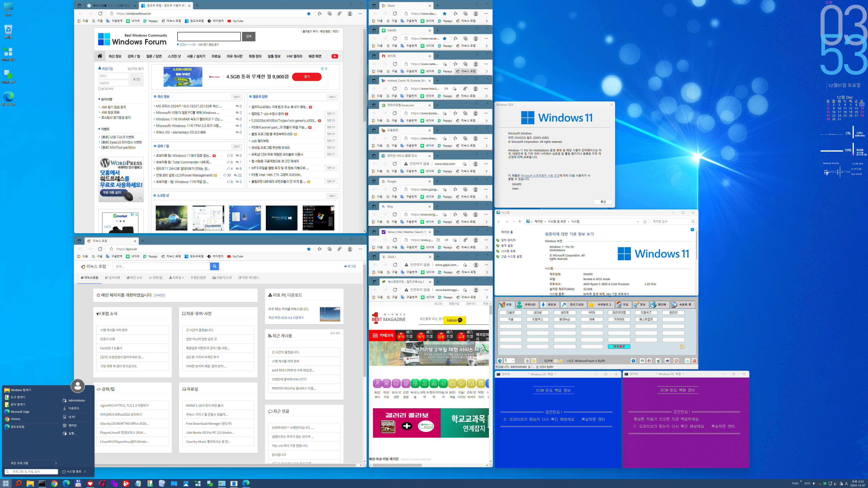The height and width of the screenshot is (488, 868).
Task: Open the number combo box in launcher bar
Action: pyautogui.click(x=509, y=361)
